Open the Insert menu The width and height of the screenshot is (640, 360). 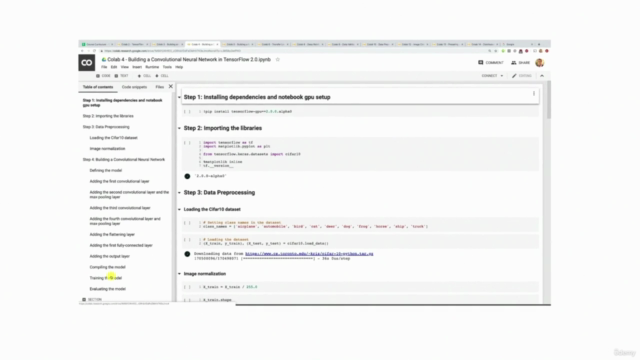point(137,67)
